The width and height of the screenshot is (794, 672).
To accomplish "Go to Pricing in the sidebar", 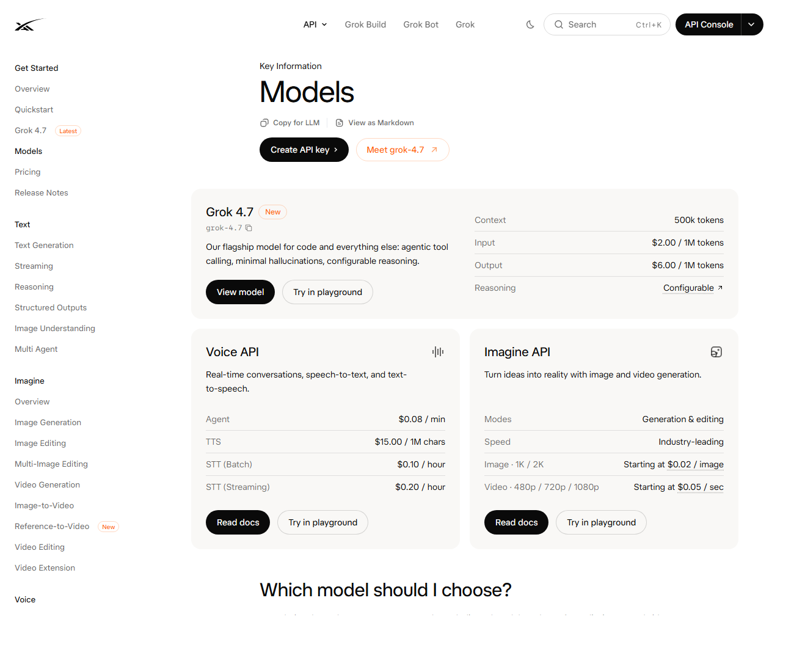I will coord(27,172).
